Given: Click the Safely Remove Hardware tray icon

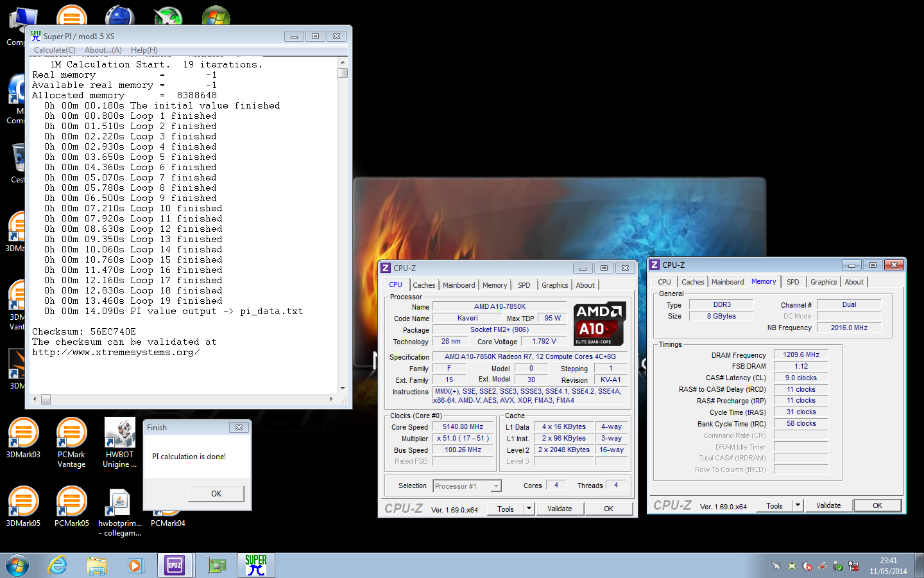Looking at the screenshot, I should (838, 566).
